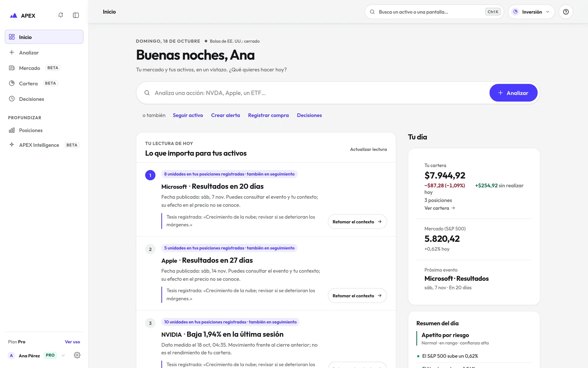Click Crear alerta link

coord(225,115)
